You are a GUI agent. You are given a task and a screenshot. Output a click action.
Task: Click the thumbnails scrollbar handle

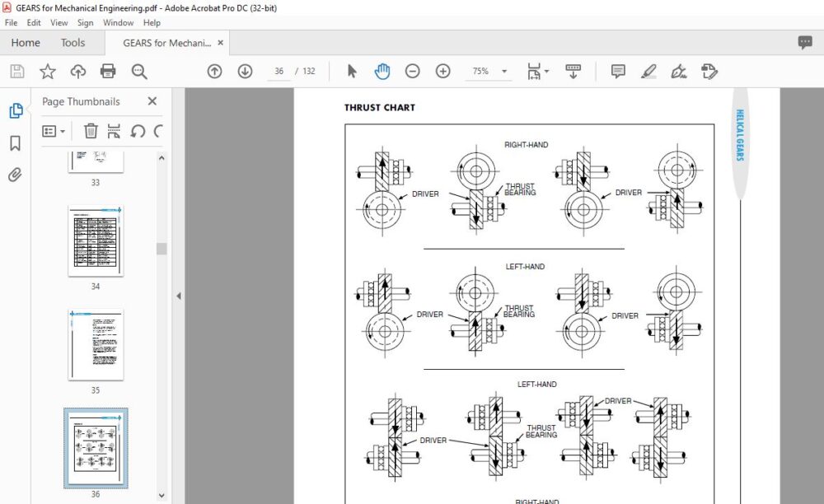pos(162,249)
